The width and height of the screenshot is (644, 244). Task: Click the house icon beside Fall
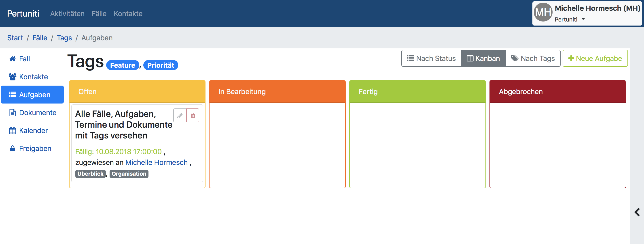13,59
